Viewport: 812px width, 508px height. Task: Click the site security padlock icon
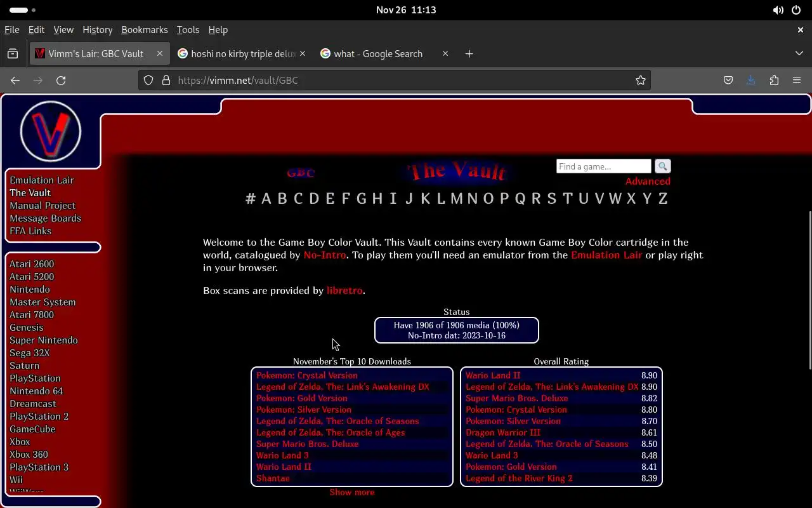(166, 80)
